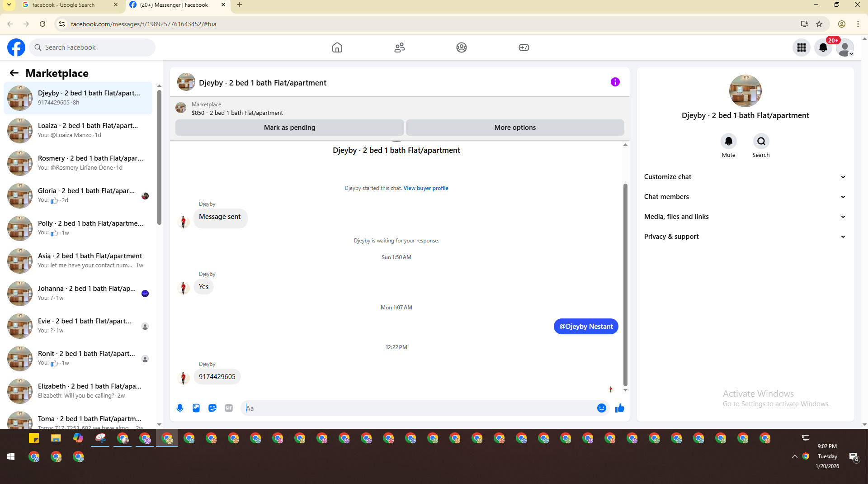Image resolution: width=868 pixels, height=484 pixels.
Task: Click the More options button
Action: [x=515, y=128]
